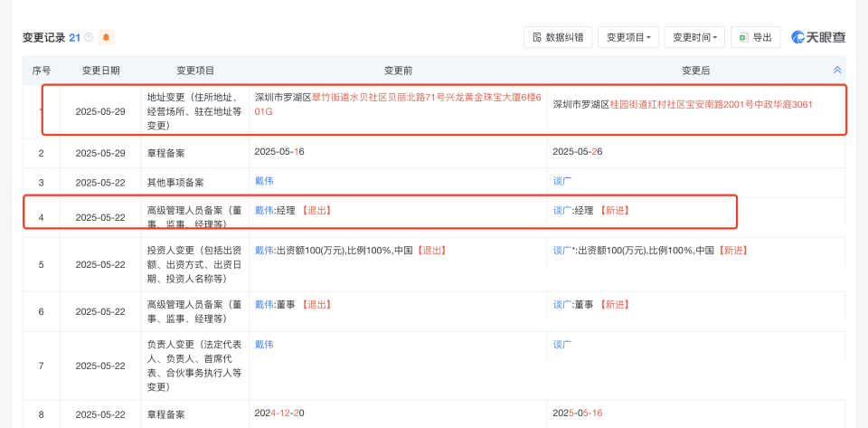Click the 数据纠错 button
Image resolution: width=868 pixels, height=428 pixels.
pyautogui.click(x=558, y=37)
